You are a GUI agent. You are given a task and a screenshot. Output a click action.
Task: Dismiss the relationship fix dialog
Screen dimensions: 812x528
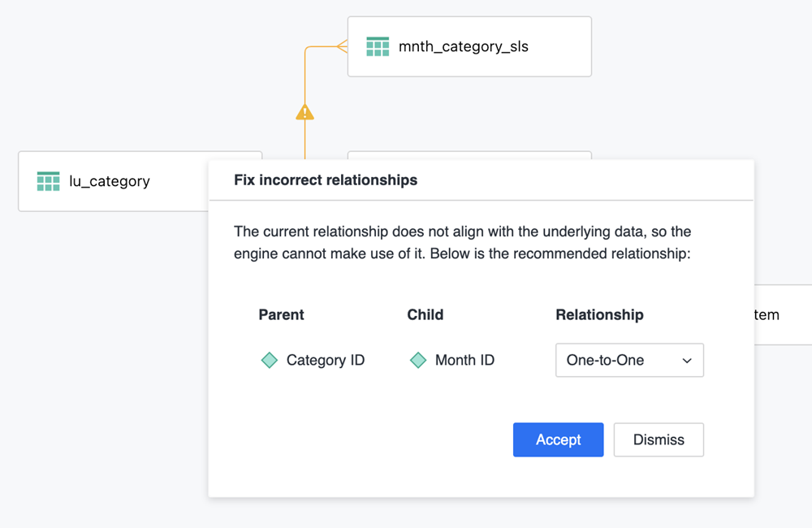pyautogui.click(x=659, y=439)
